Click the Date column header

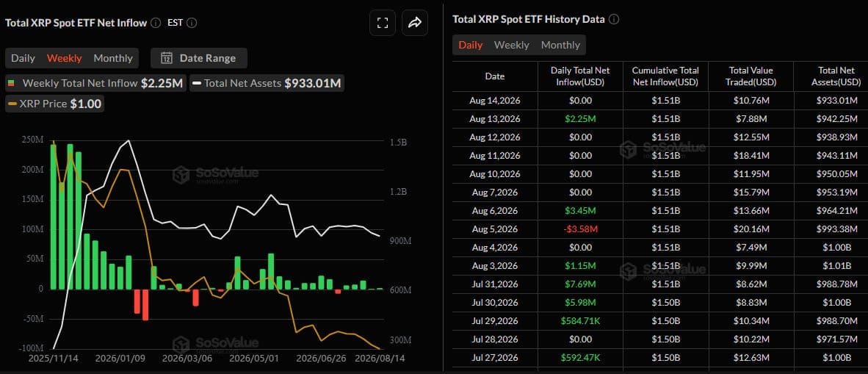pos(495,76)
